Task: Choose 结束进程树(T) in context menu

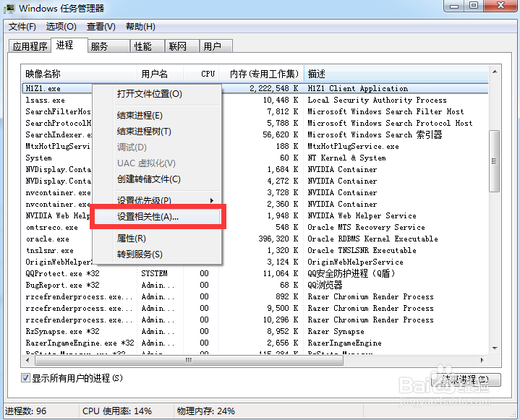Action: point(157,132)
